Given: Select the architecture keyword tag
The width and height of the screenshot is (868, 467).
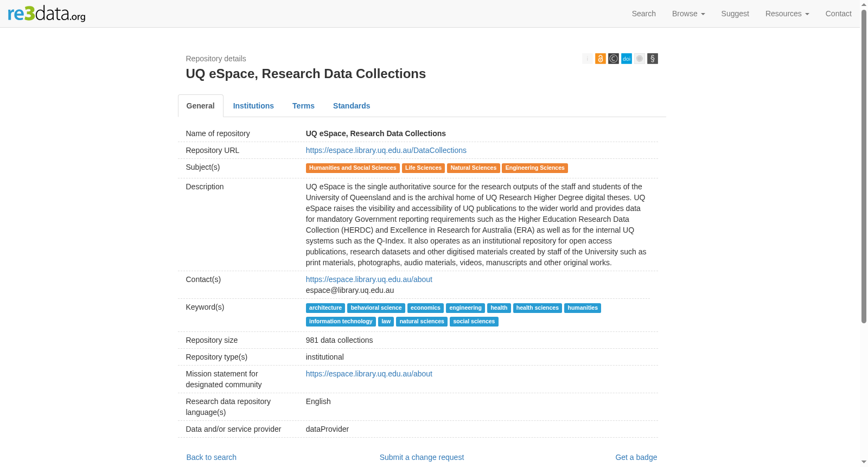Looking at the screenshot, I should click(325, 308).
